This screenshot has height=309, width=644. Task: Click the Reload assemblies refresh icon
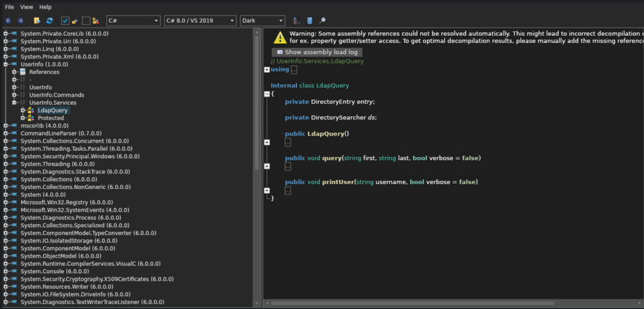coord(50,21)
